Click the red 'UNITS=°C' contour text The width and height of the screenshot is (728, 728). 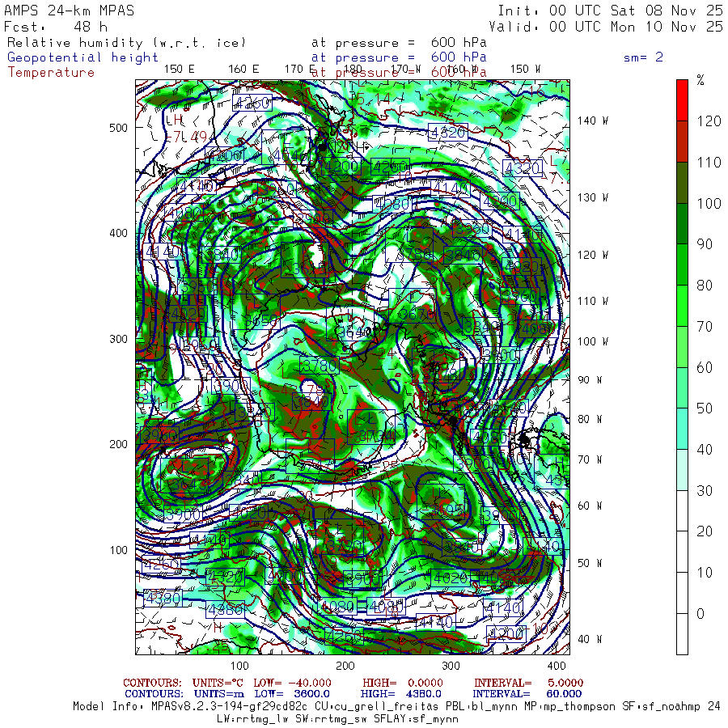point(218,683)
